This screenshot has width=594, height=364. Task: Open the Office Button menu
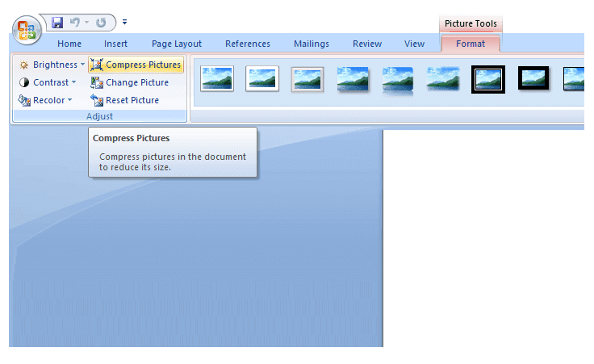coord(27,31)
